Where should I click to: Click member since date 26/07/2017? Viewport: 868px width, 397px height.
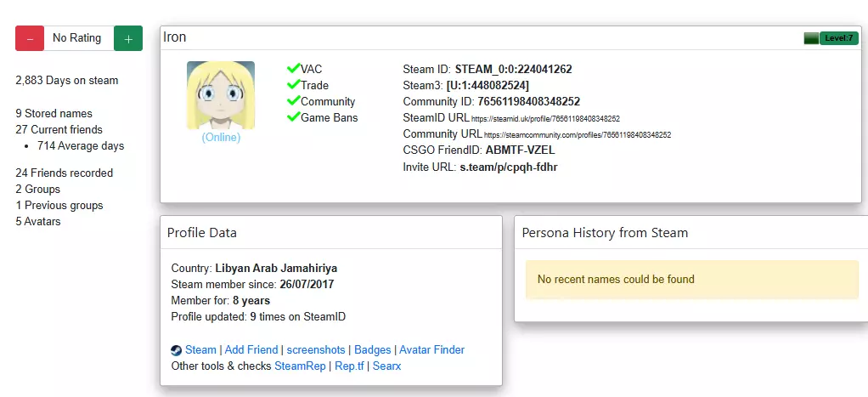pyautogui.click(x=307, y=285)
